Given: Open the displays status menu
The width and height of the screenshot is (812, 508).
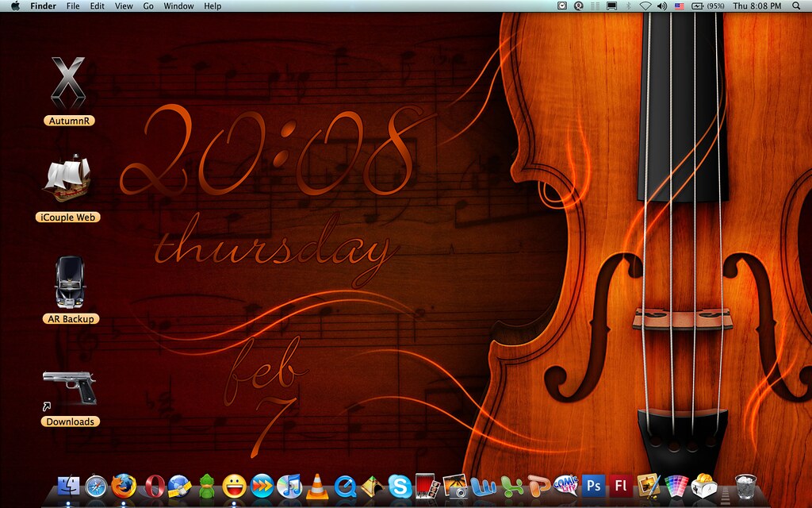Looking at the screenshot, I should (x=612, y=6).
